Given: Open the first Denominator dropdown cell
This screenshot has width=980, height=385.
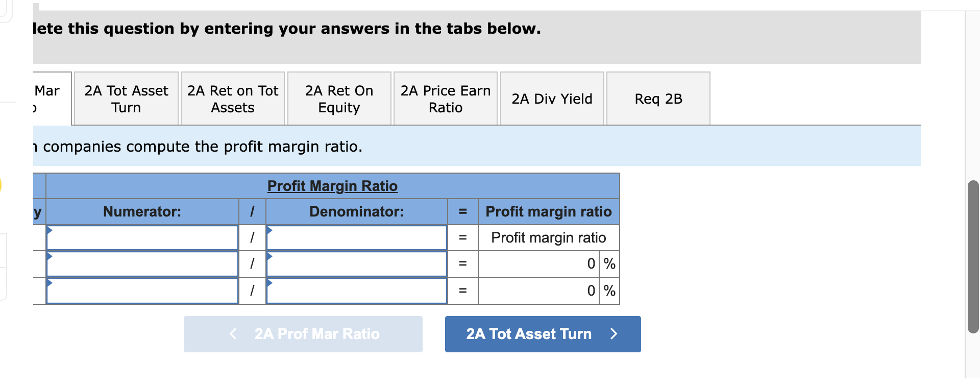Looking at the screenshot, I should tap(356, 237).
